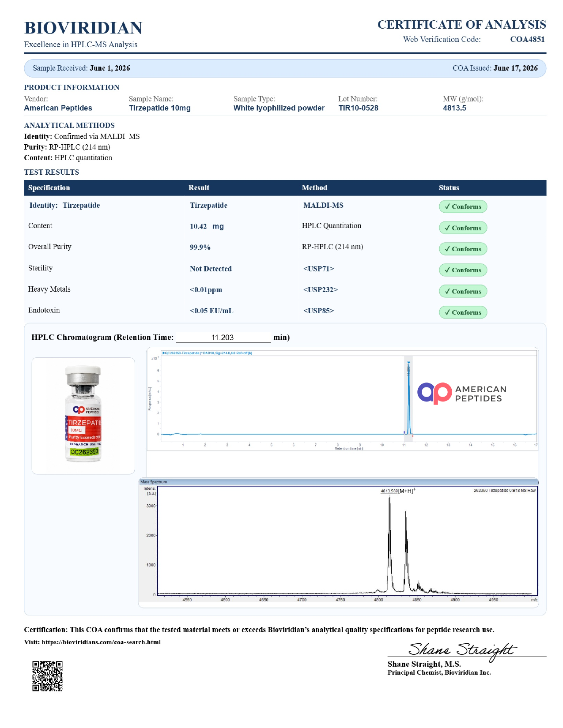Click the <USP85> method cell
This screenshot has height=728, width=563.
tap(318, 311)
